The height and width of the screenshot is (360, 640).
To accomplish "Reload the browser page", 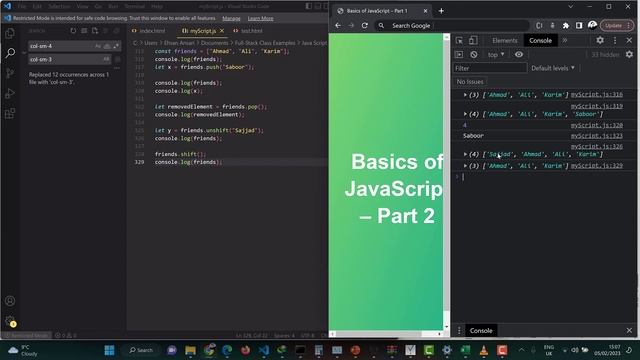I will coord(365,25).
